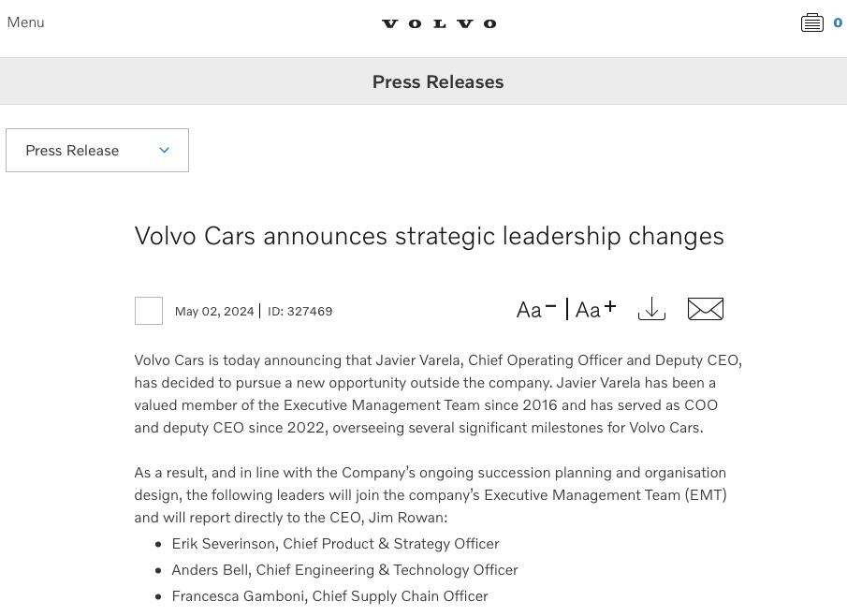Image resolution: width=847 pixels, height=616 pixels.
Task: Tick the checkbox beside the date
Action: (x=149, y=311)
